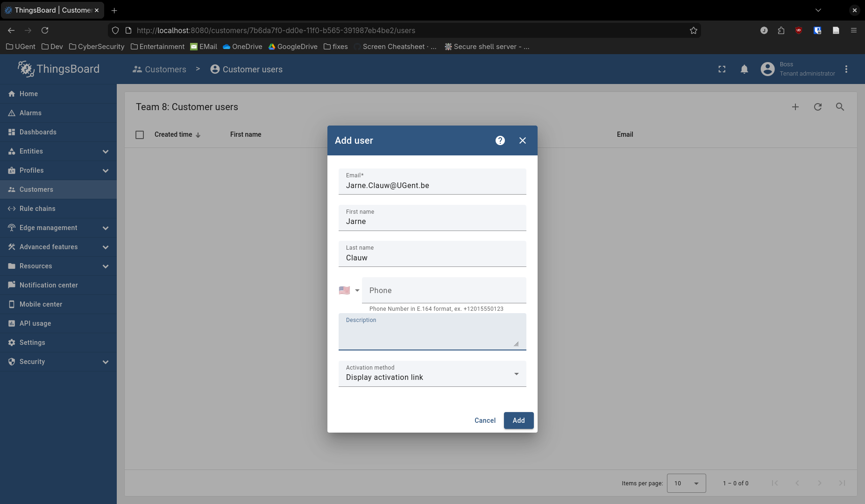This screenshot has width=865, height=504.
Task: Open Rule chains in the sidebar
Action: [x=37, y=209]
